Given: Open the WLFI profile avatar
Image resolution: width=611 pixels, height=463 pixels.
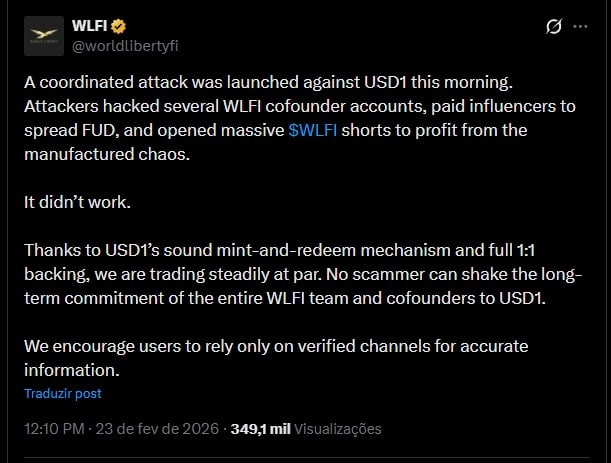Looking at the screenshot, I should pyautogui.click(x=42, y=35).
